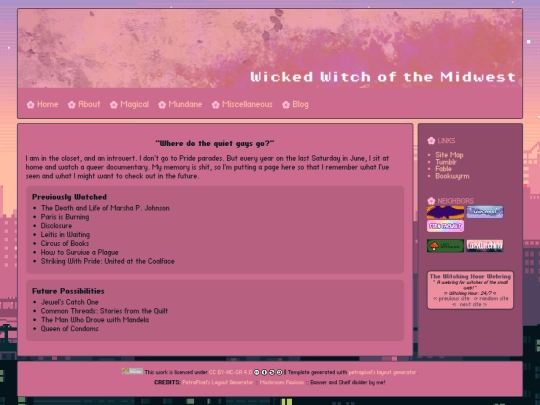Click the flower icon beside Magical
This screenshot has width=540, height=405.
point(114,105)
